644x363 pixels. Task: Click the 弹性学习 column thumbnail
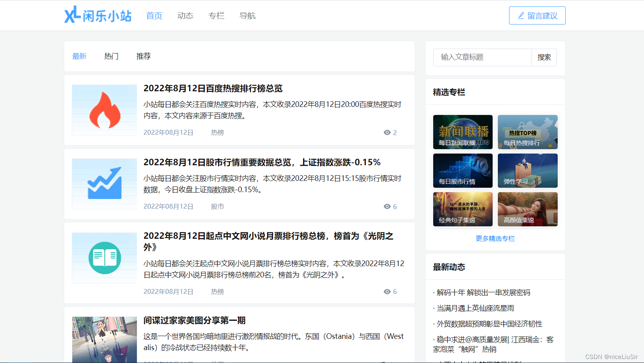coord(528,170)
